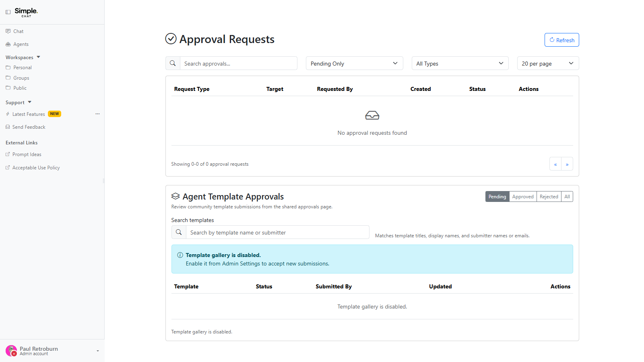The width and height of the screenshot is (644, 362).
Task: Open Acceptable Use Policy link
Action: pyautogui.click(x=36, y=168)
